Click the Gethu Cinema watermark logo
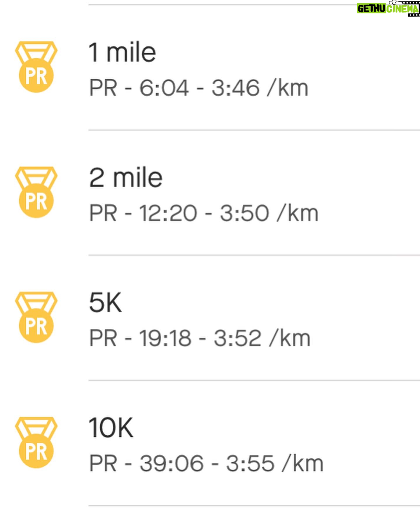Viewport: 420px width, 522px height. pyautogui.click(x=388, y=9)
